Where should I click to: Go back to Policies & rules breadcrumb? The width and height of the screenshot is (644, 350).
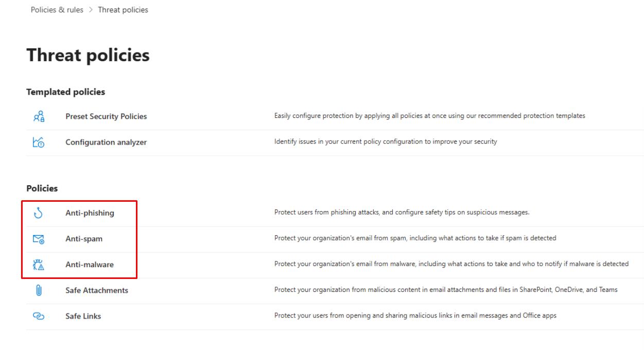click(x=57, y=10)
